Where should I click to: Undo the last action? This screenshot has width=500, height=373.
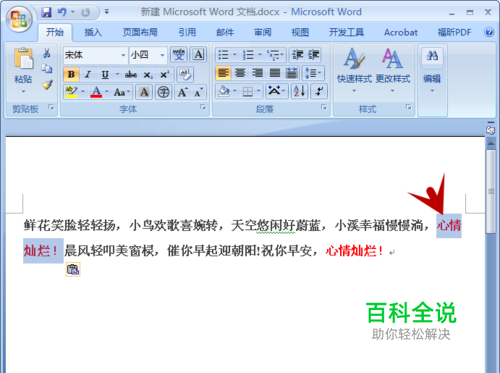[62, 12]
